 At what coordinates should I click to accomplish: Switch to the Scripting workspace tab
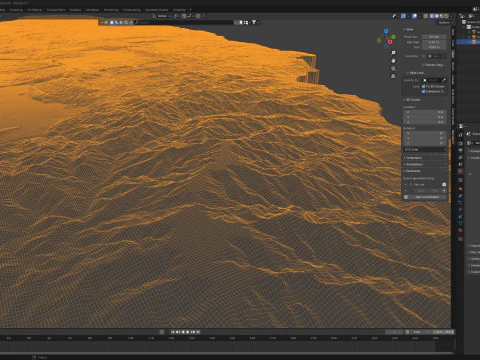tap(179, 10)
